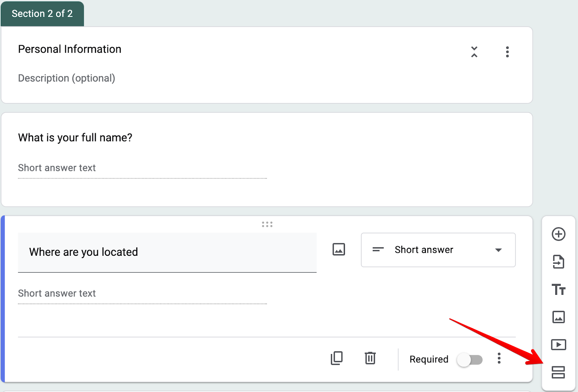Enable the Required toggle

(470, 359)
